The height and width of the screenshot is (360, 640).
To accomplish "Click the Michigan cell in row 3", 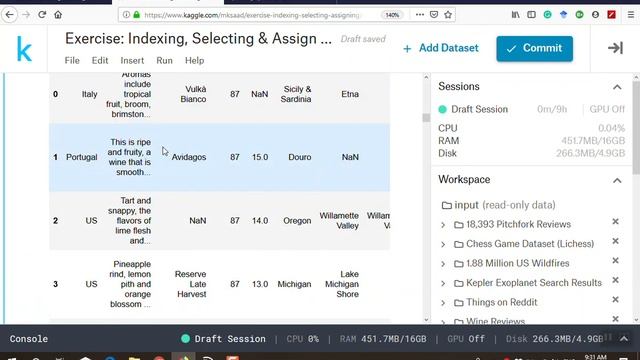I will coord(294,284).
